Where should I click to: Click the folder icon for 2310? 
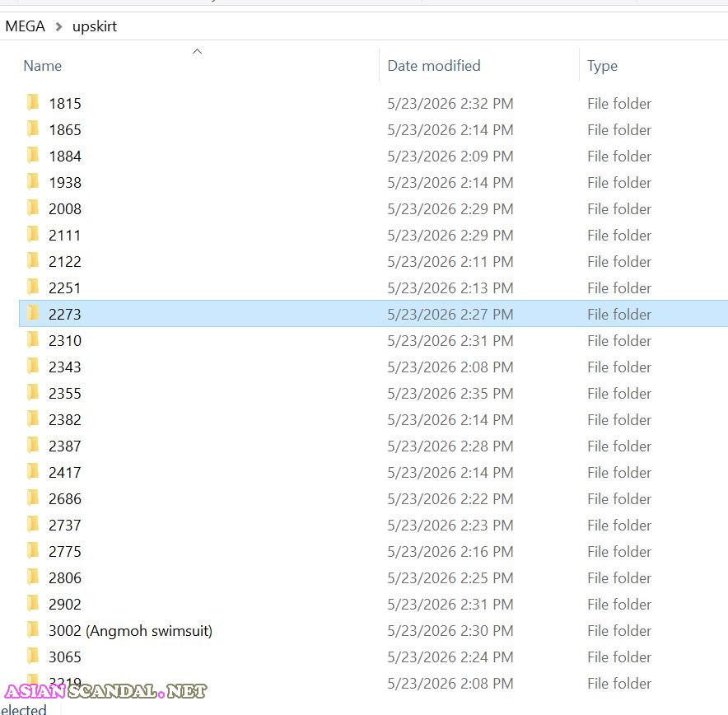coord(33,340)
